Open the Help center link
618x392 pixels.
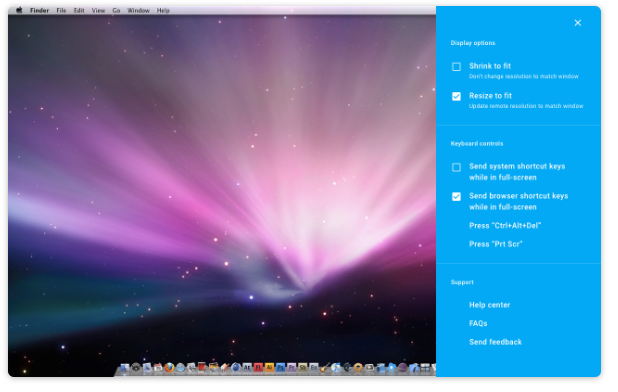[490, 305]
